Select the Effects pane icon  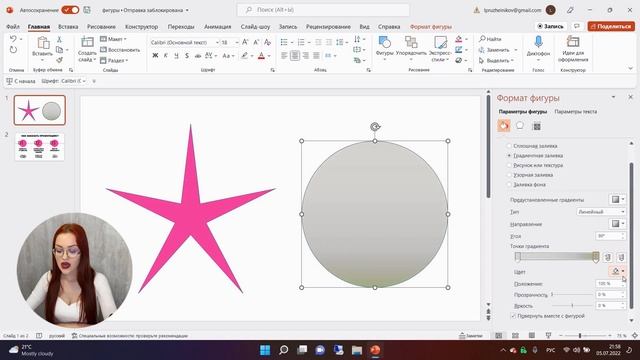(520, 126)
